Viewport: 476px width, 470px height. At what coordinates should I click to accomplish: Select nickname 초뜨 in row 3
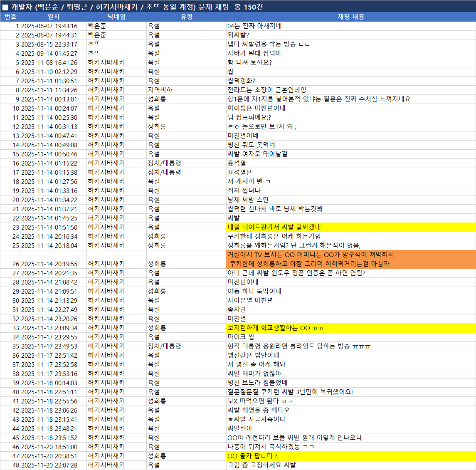[x=116, y=45]
